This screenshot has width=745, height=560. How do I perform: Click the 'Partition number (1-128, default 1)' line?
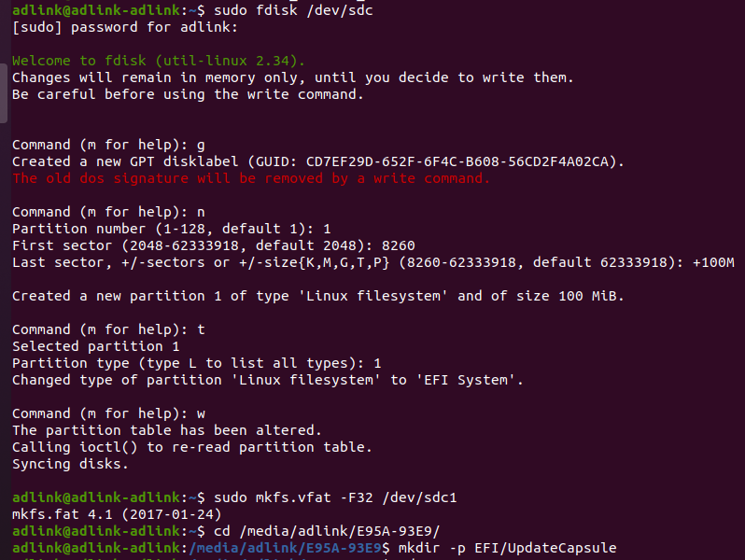point(171,229)
